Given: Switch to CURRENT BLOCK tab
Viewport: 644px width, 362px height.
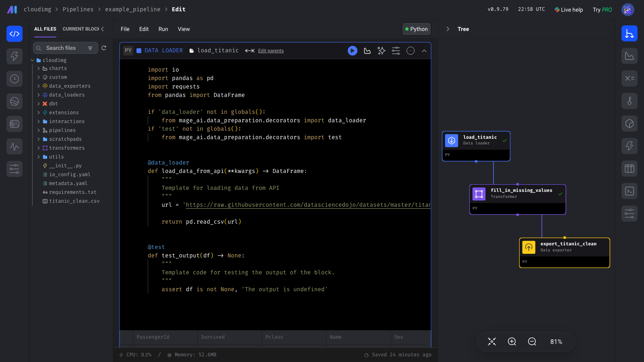Looking at the screenshot, I should pyautogui.click(x=81, y=29).
